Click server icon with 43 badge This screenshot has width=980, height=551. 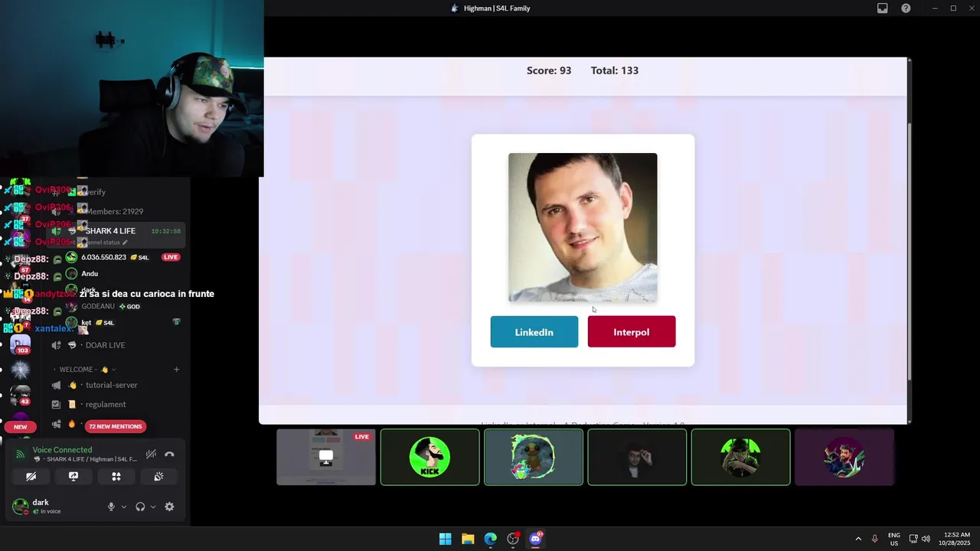pyautogui.click(x=21, y=394)
